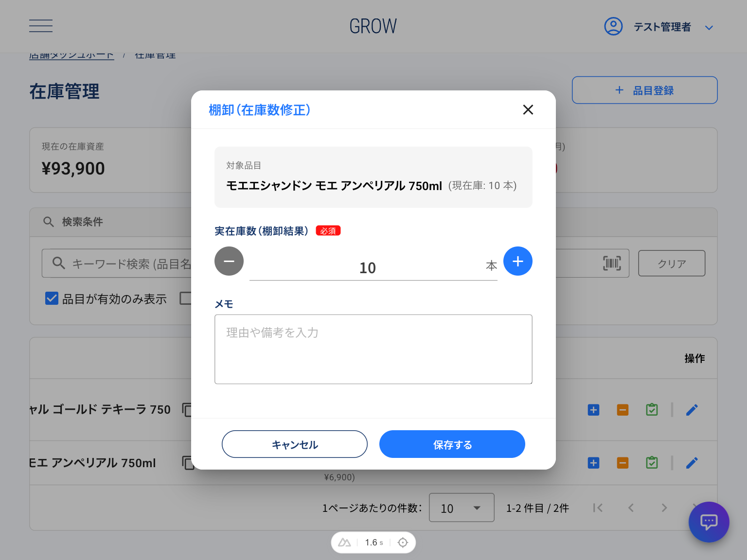Open the chat support bubble
The image size is (747, 560).
[709, 522]
